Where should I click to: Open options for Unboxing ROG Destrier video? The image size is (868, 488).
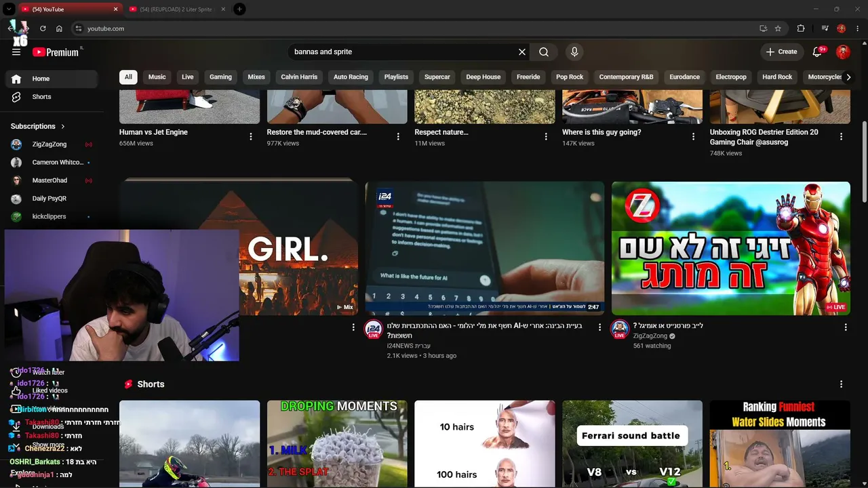click(x=841, y=137)
